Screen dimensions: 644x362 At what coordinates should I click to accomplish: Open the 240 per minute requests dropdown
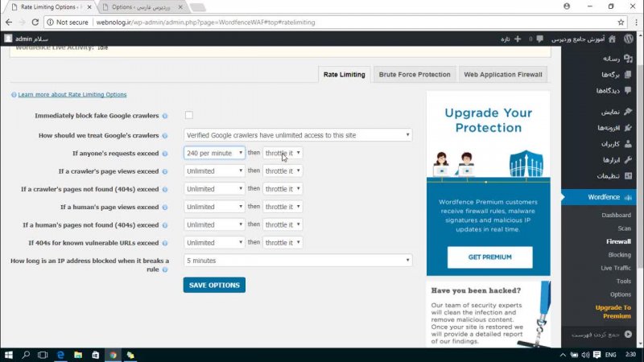pos(214,153)
